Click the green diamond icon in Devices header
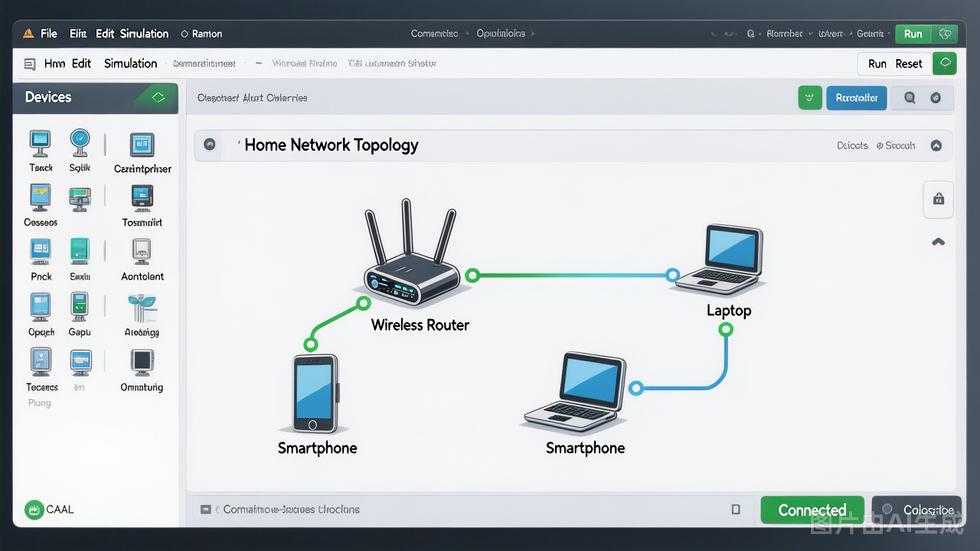 (x=158, y=97)
